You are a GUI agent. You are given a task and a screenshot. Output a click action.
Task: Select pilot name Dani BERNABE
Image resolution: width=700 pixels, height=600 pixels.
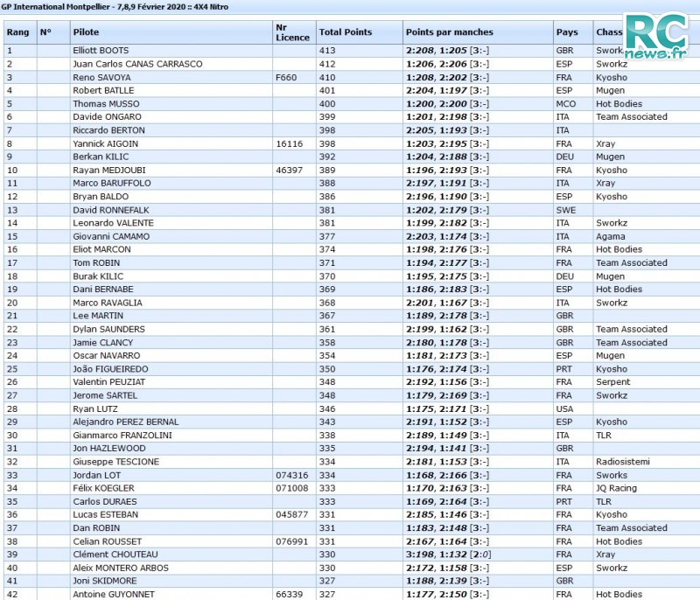pyautogui.click(x=103, y=290)
